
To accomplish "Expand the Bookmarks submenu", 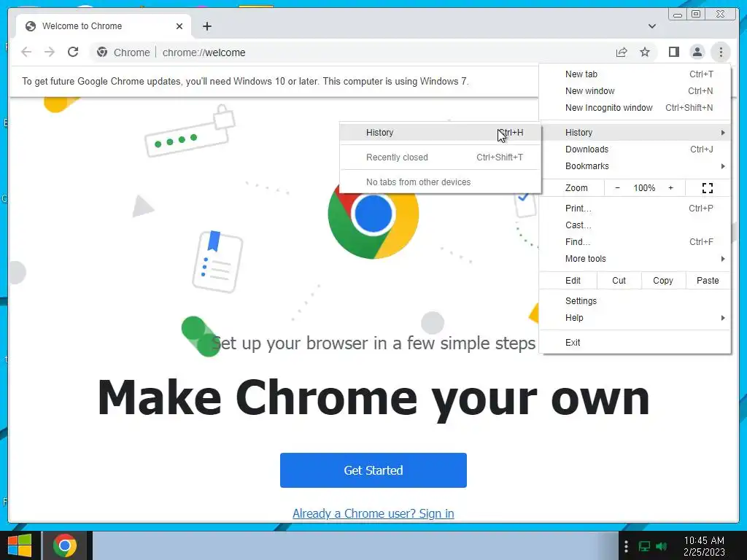I will pyautogui.click(x=635, y=166).
